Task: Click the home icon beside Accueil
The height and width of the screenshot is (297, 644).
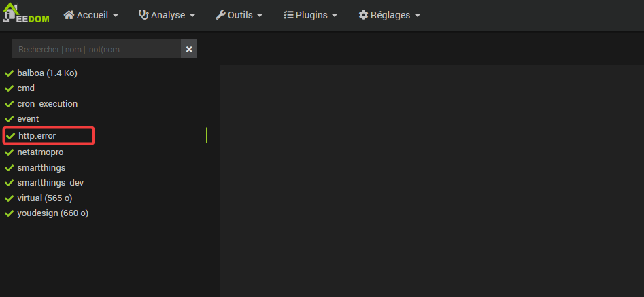Action: (69, 15)
